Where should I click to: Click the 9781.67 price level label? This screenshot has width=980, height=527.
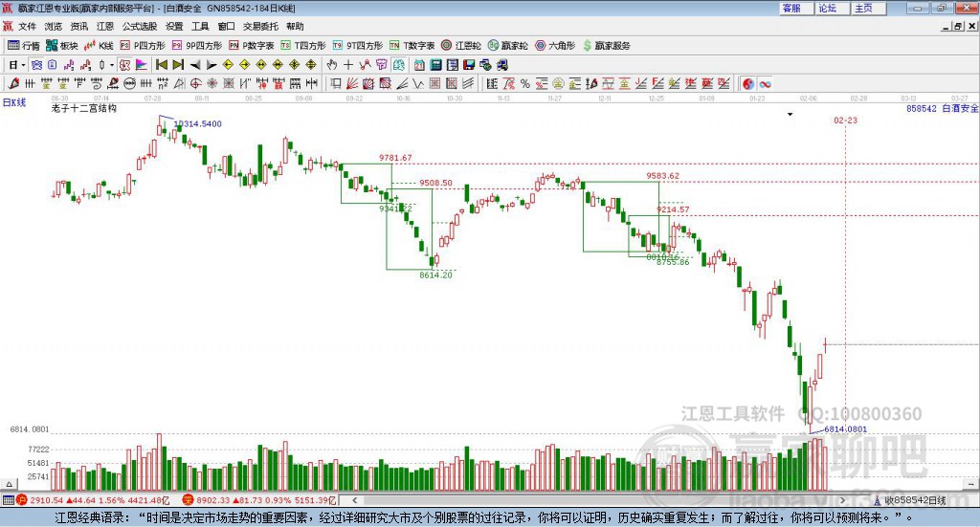tap(395, 158)
